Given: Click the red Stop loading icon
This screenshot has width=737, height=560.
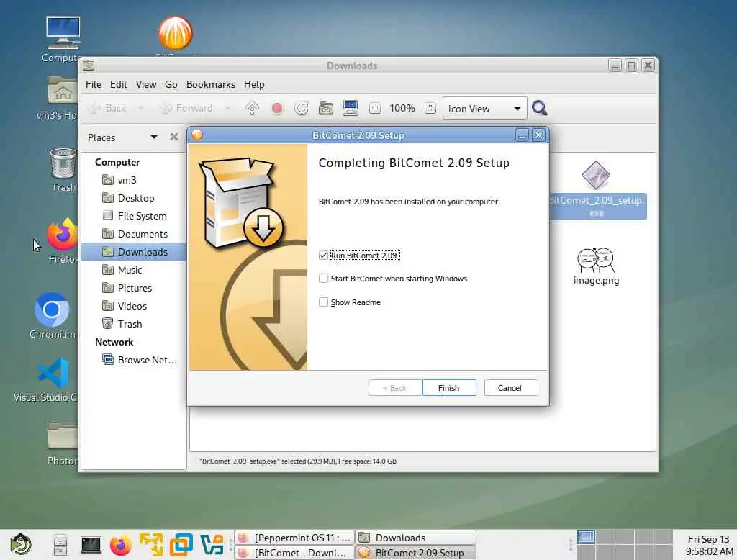Looking at the screenshot, I should [x=277, y=109].
